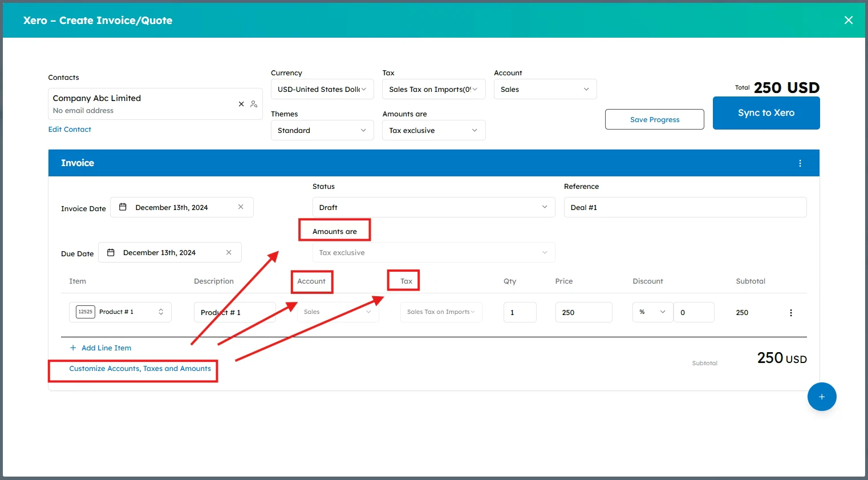Click the Discount value field
The width and height of the screenshot is (868, 480).
(x=693, y=312)
